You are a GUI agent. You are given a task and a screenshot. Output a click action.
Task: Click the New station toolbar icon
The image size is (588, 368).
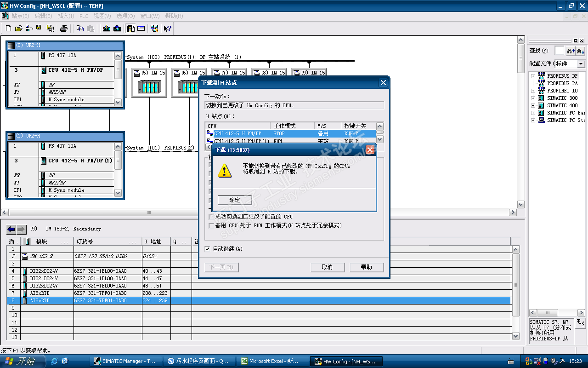pyautogui.click(x=8, y=29)
